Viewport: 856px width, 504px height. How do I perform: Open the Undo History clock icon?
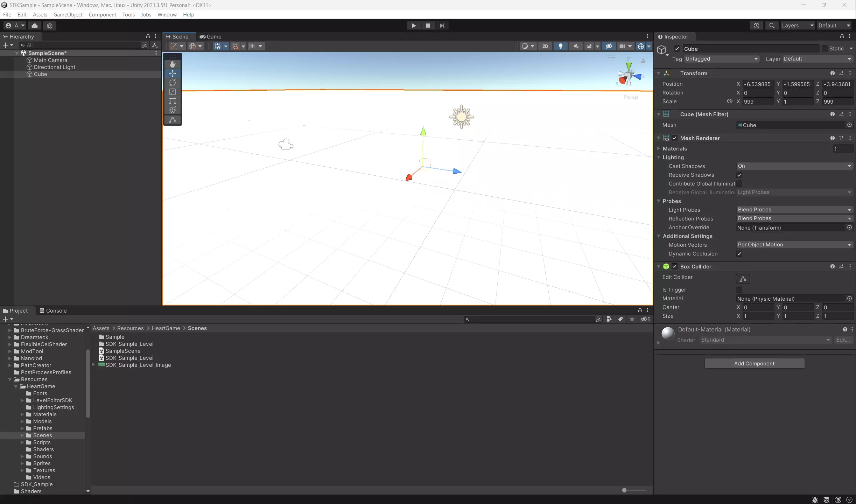[756, 26]
